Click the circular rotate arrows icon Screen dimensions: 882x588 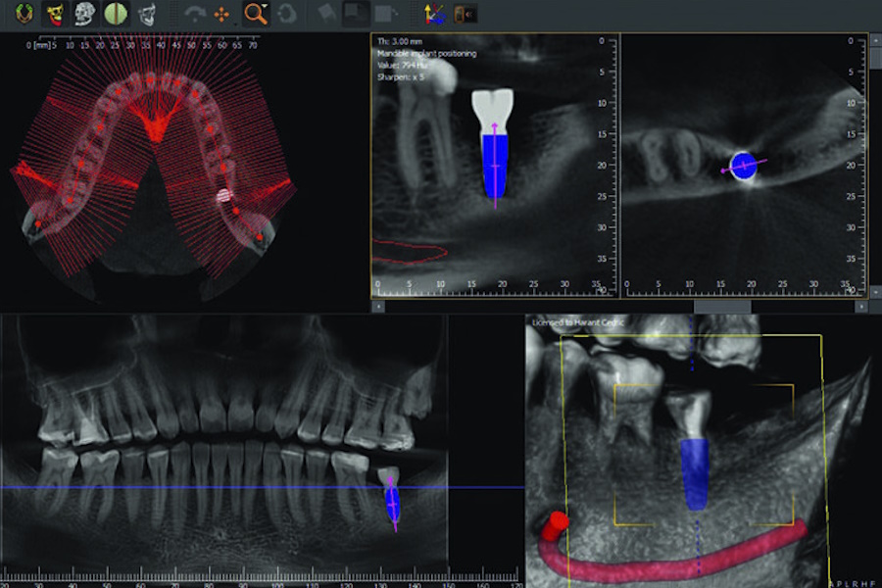(286, 14)
